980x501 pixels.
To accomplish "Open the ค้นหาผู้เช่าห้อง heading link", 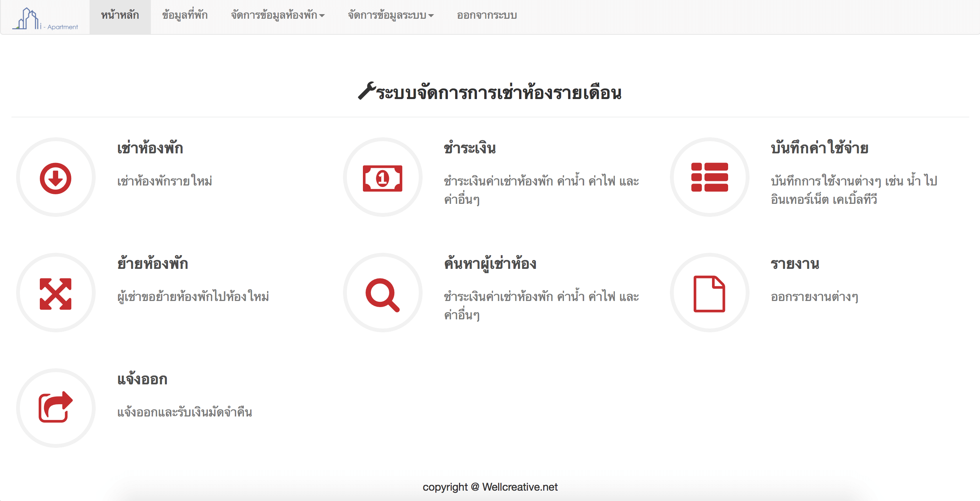I will 490,264.
